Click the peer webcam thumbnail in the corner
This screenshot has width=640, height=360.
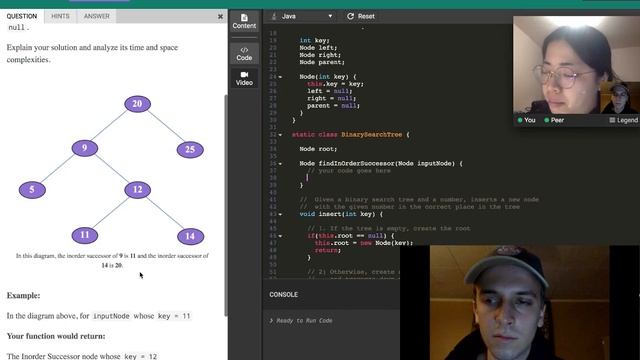click(x=620, y=98)
